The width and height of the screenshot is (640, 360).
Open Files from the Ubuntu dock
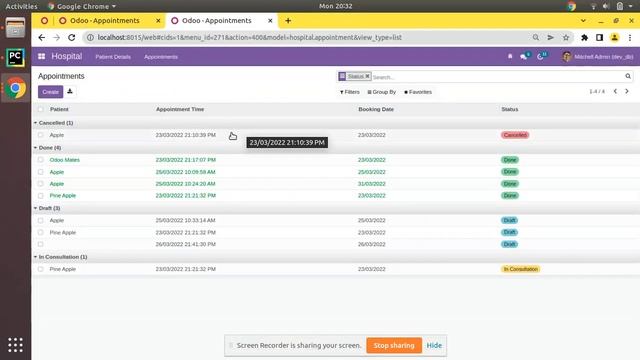coord(15,28)
